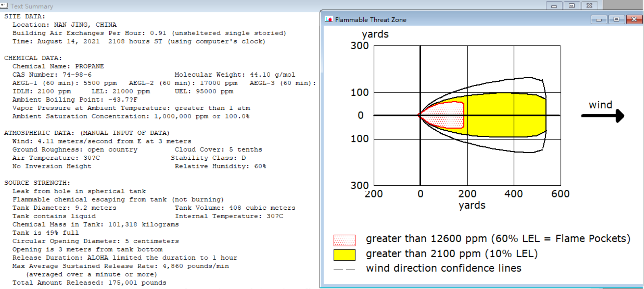Click 'Tank contains liquid' text
This screenshot has width=644, height=289.
click(x=54, y=216)
